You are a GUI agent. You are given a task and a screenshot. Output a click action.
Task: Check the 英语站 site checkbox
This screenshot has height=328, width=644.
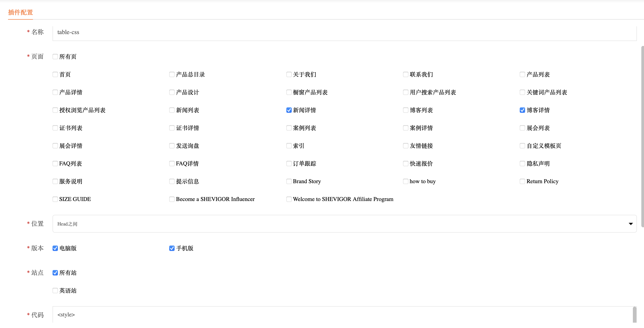coord(55,291)
